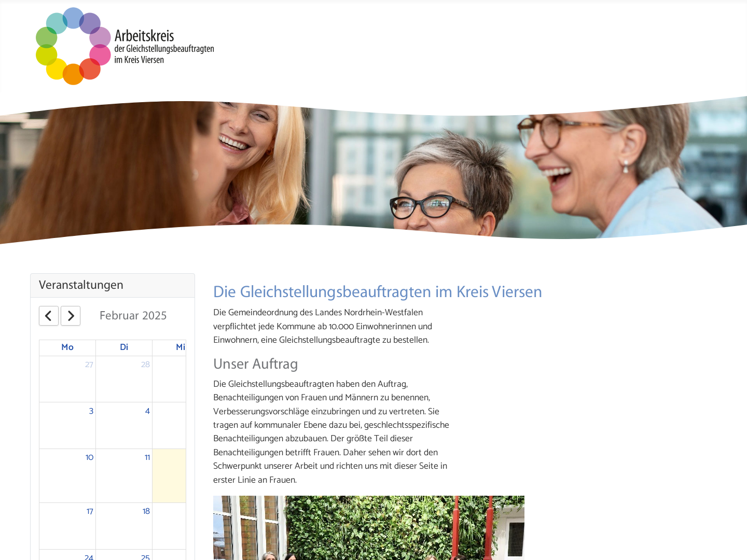Click the Veranstaltungen panel header
747x560 pixels.
[x=113, y=285]
